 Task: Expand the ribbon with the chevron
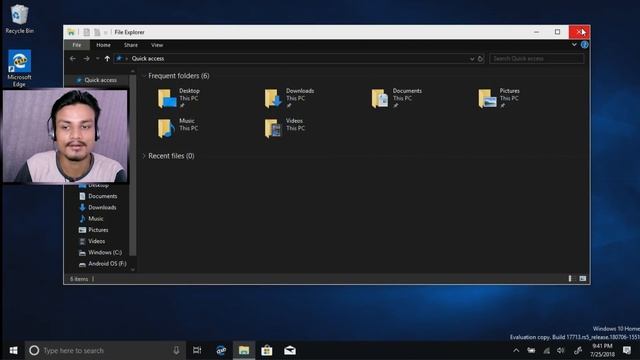tap(574, 44)
